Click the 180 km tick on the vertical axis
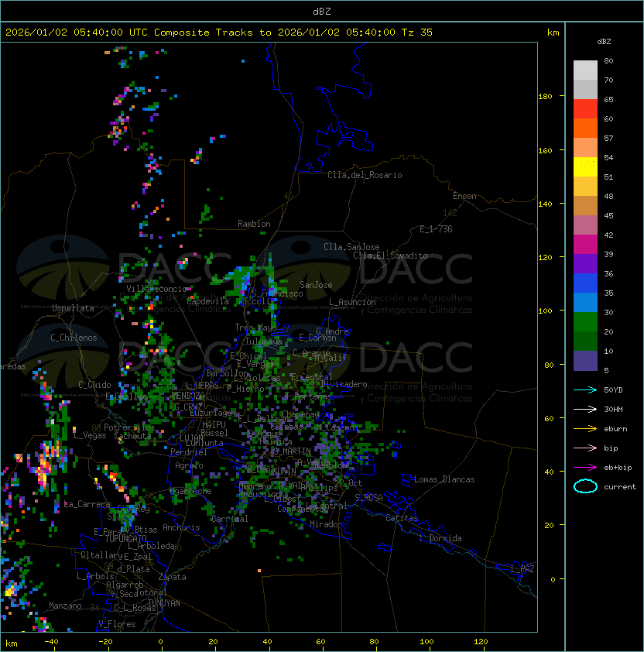Viewport: 644px width, 652px height. point(545,97)
